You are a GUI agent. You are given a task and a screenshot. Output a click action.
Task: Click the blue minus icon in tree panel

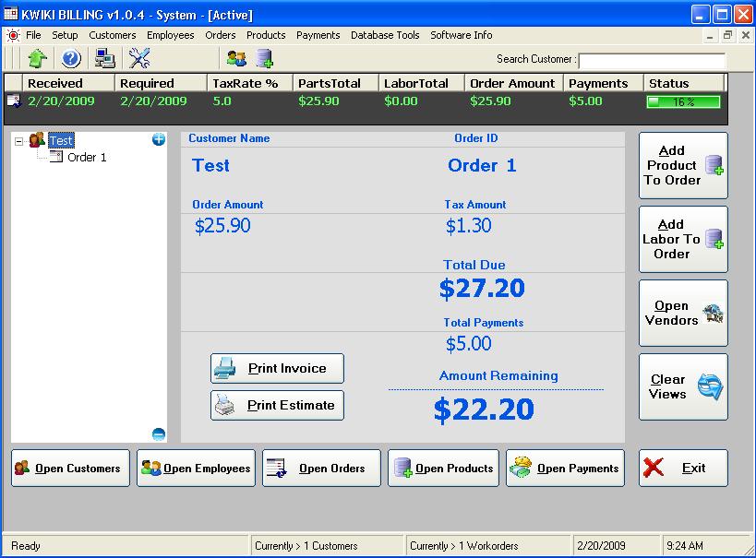coord(158,433)
